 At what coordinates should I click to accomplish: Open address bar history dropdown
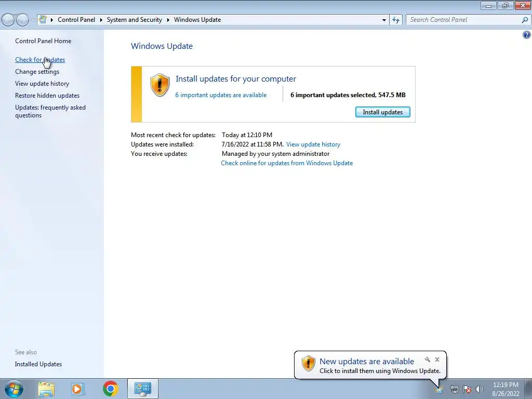click(x=384, y=20)
